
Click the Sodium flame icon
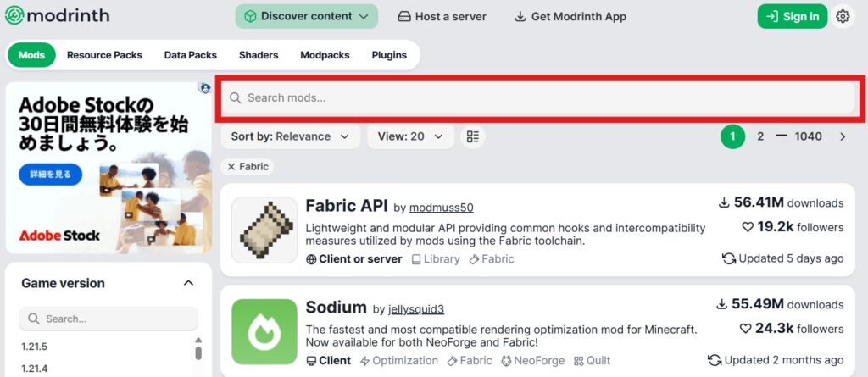point(264,331)
